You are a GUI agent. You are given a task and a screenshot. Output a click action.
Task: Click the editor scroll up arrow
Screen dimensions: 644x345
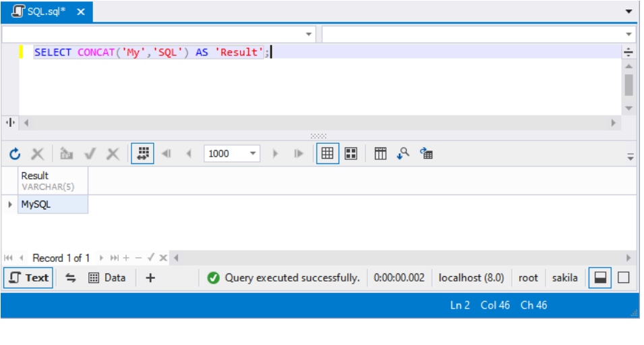628,66
